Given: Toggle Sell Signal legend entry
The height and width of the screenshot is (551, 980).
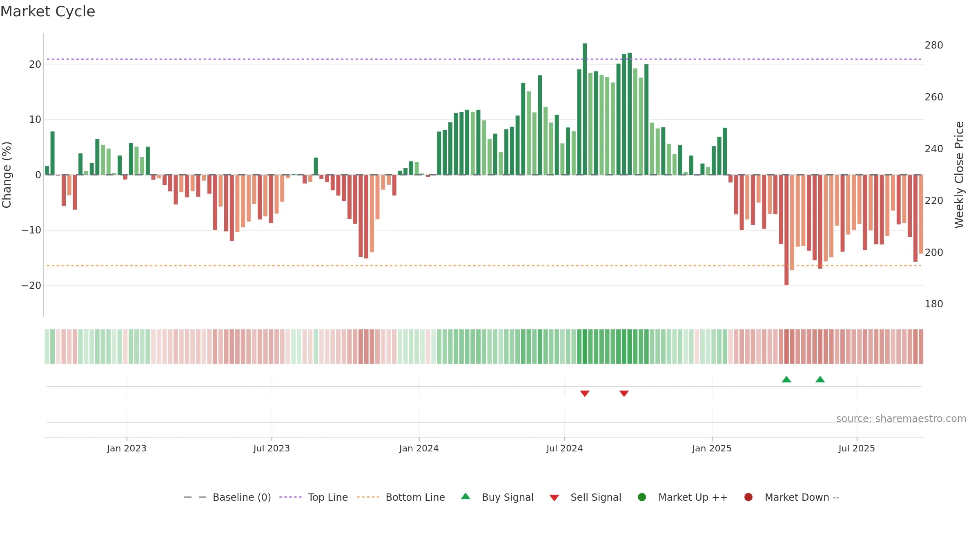Looking at the screenshot, I should pos(585,497).
